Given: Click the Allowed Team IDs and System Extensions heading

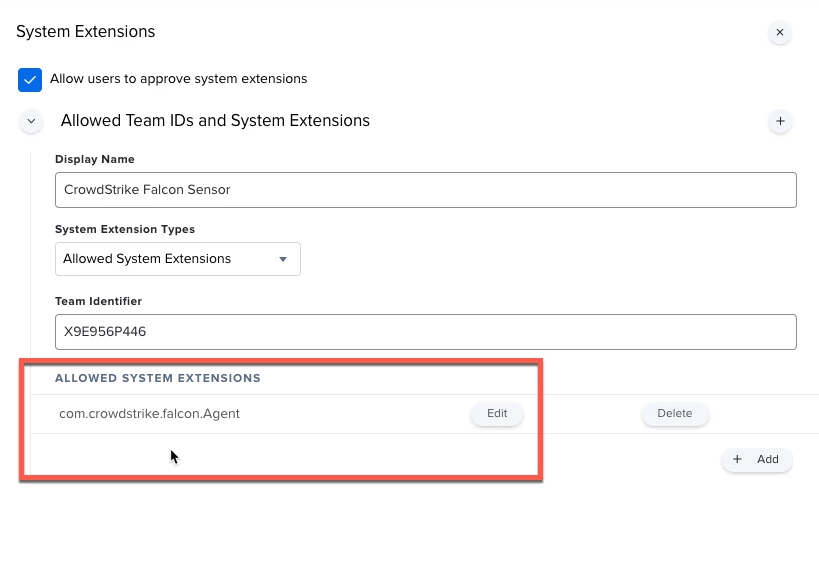Looking at the screenshot, I should point(215,121).
